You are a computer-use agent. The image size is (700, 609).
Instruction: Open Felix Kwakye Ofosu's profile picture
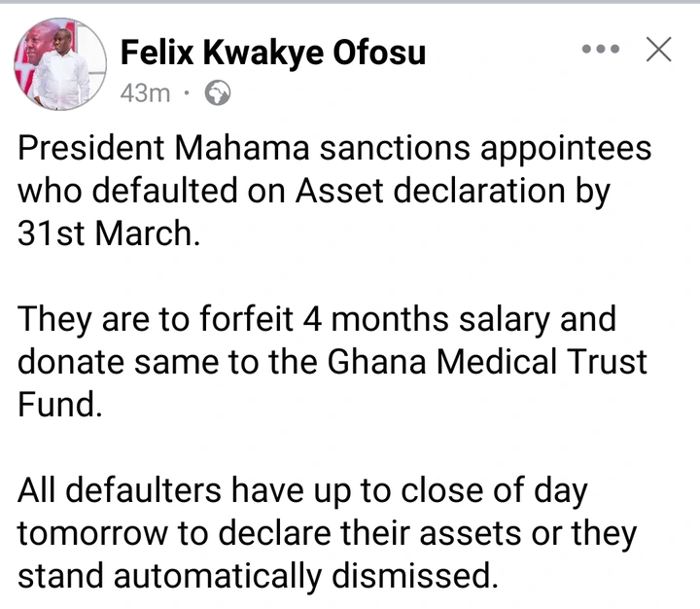tap(60, 64)
